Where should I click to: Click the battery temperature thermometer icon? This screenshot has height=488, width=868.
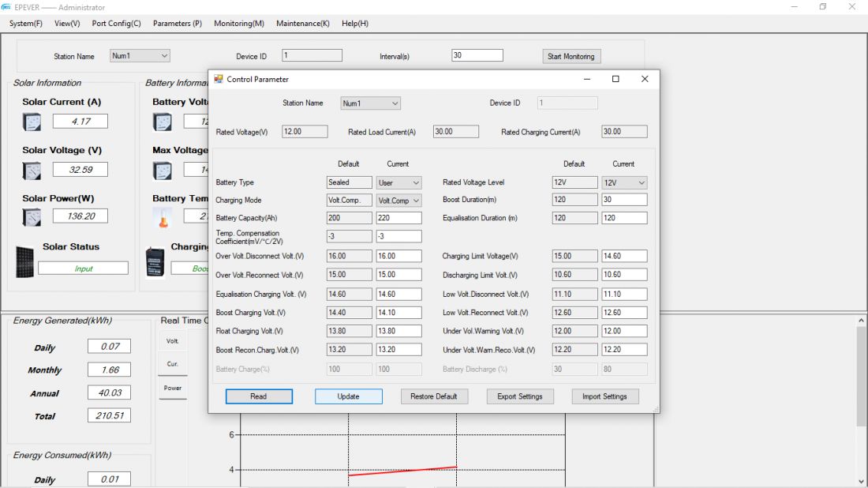click(x=163, y=218)
